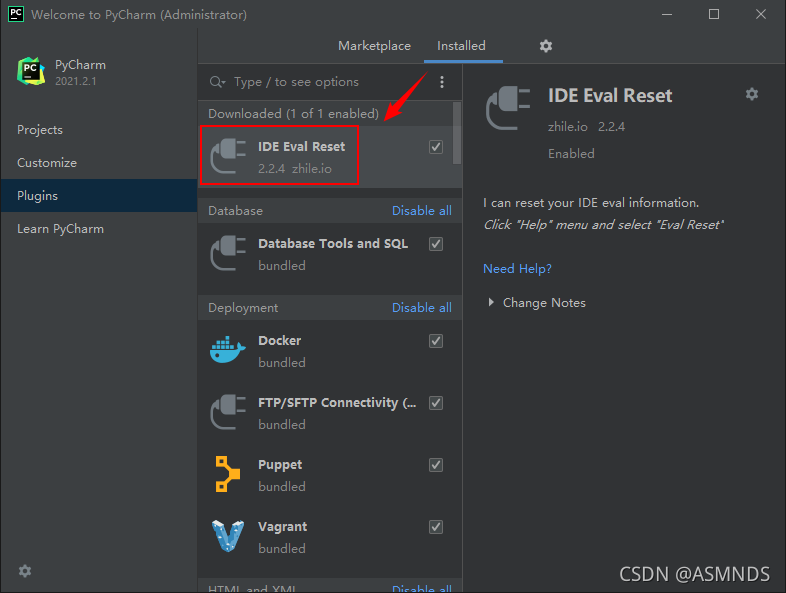The width and height of the screenshot is (786, 593).
Task: Click the IDE Eval Reset plug icon in list
Action: pos(228,156)
